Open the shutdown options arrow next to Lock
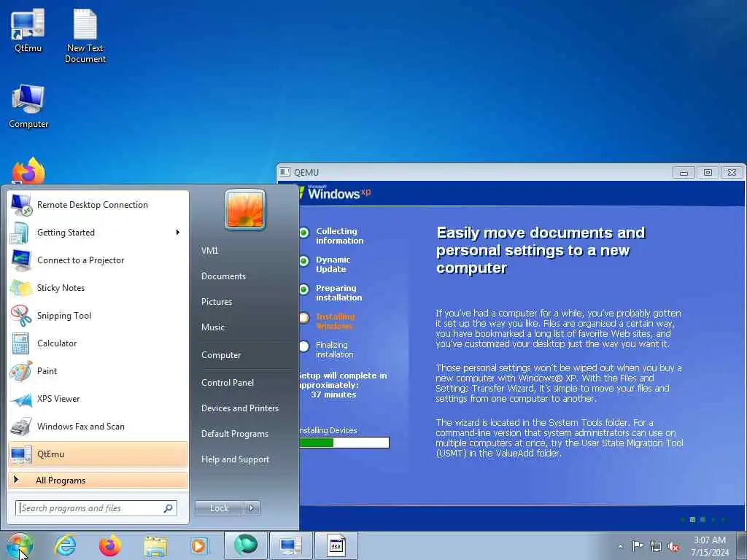 [252, 508]
